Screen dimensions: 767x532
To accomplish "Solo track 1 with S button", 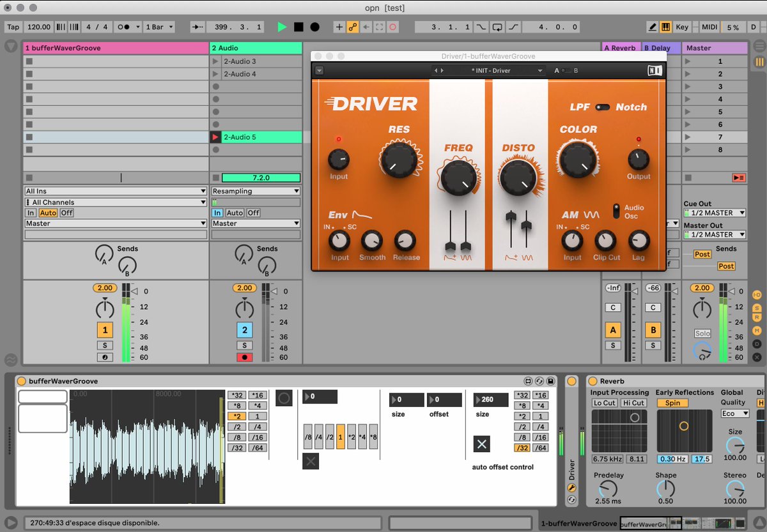I will [104, 346].
